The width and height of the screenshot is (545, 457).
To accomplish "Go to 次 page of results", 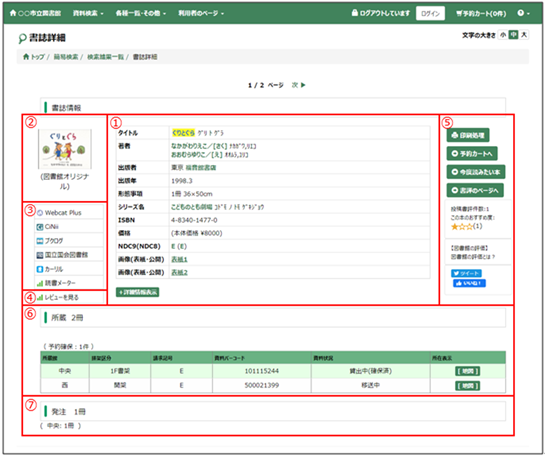I will 298,85.
